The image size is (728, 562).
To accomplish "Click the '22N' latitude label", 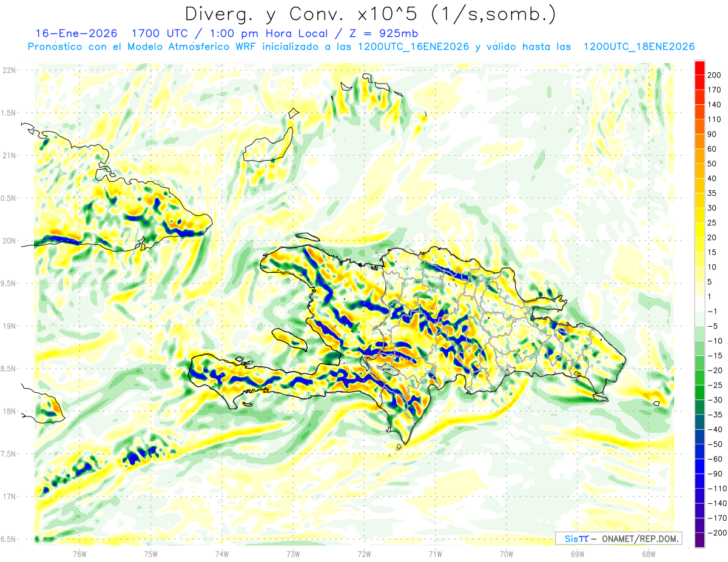I will 9,70.
